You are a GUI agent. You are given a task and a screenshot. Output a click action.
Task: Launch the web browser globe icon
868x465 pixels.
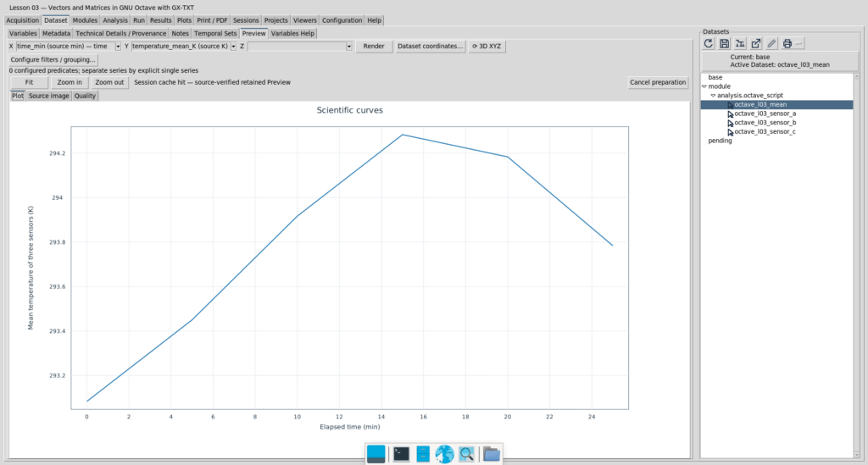tap(444, 454)
